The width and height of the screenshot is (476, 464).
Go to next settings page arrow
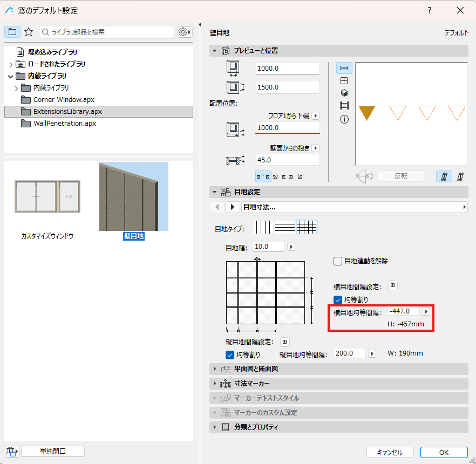tap(233, 207)
